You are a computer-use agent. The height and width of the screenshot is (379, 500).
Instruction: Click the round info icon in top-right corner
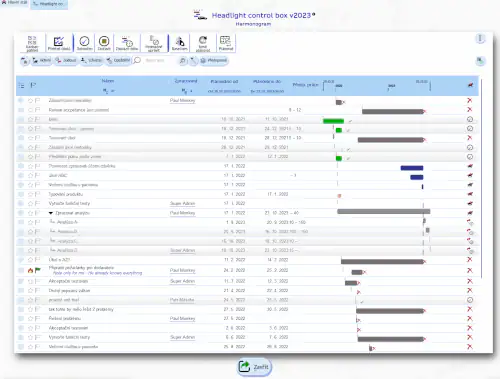(x=480, y=39)
